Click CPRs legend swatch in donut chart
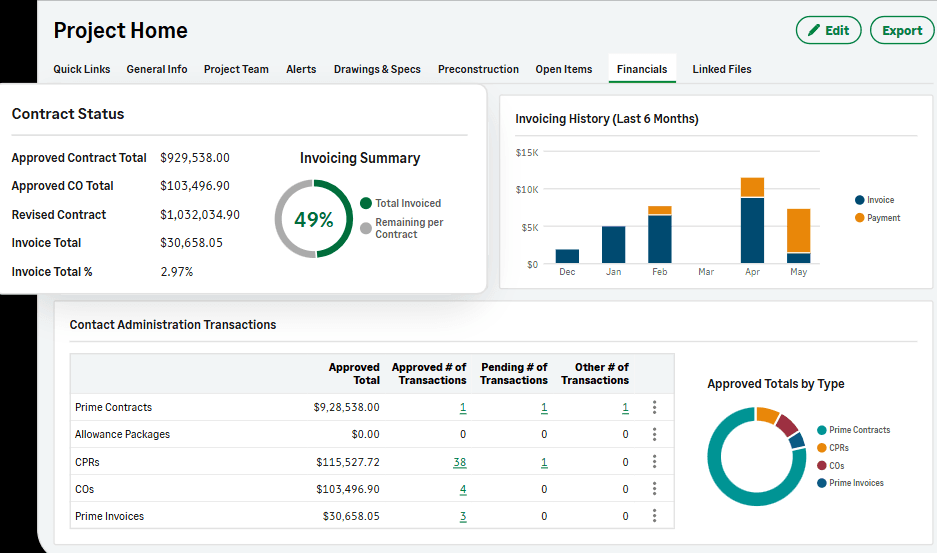Viewport: 937px width, 553px height. (x=822, y=448)
